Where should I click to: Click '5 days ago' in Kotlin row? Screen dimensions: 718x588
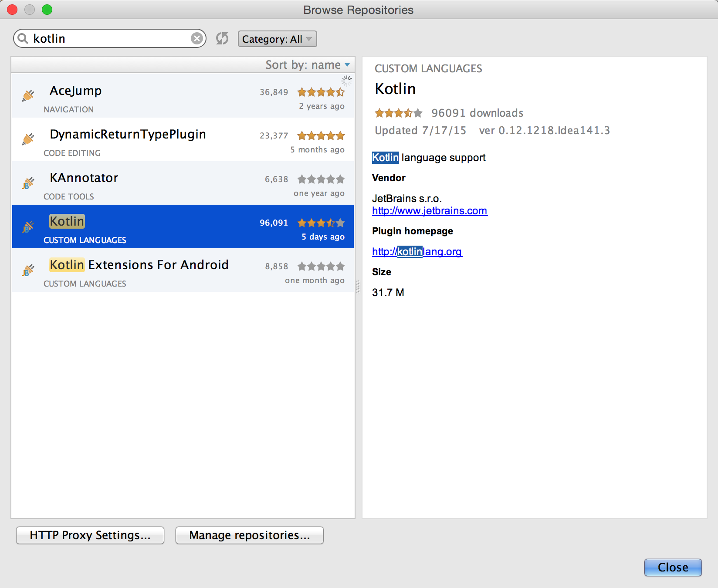click(323, 237)
